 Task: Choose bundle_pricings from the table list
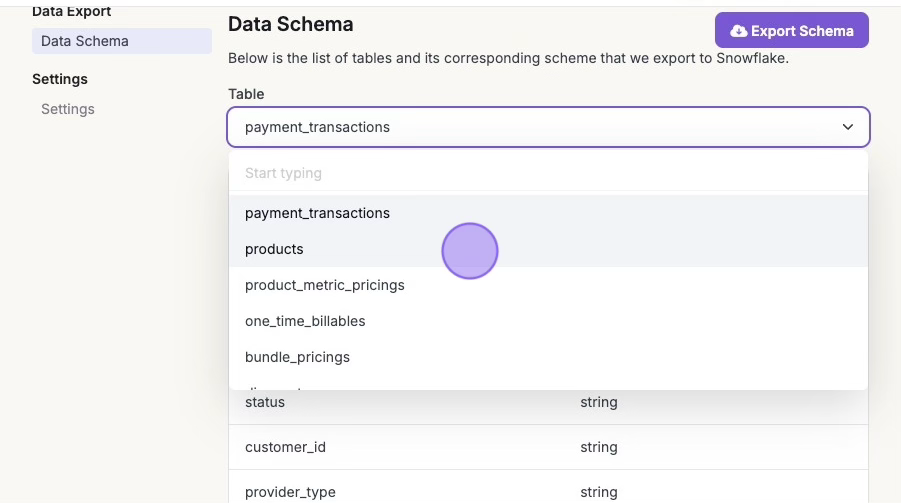pyautogui.click(x=297, y=357)
